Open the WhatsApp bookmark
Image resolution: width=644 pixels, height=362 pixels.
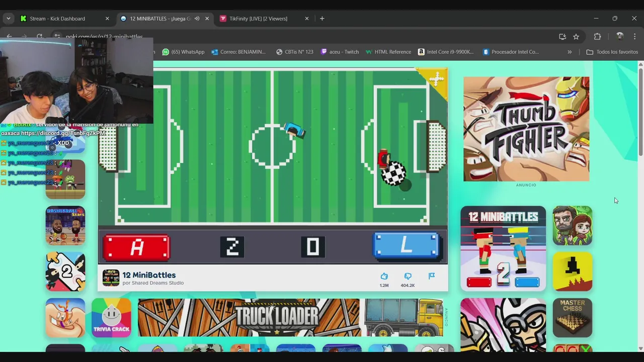pyautogui.click(x=183, y=52)
